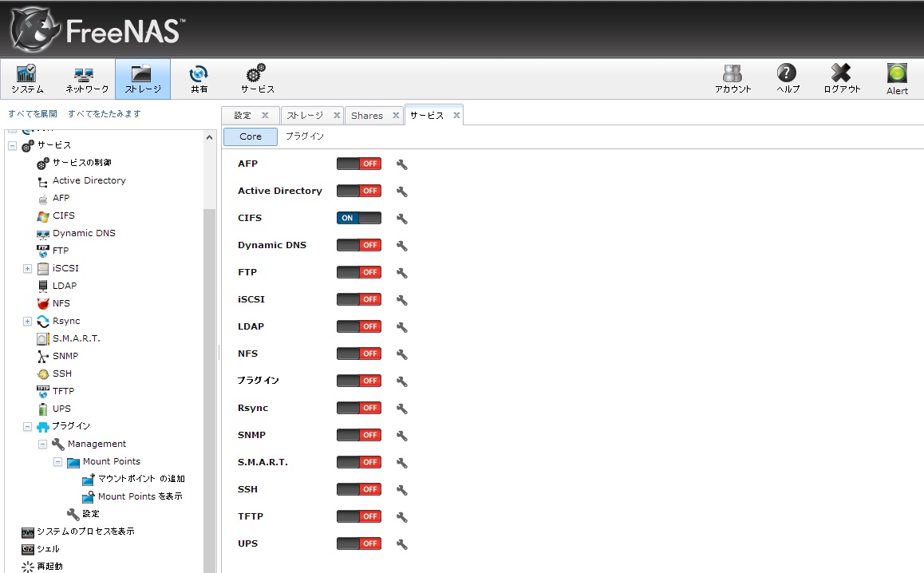The width and height of the screenshot is (924, 573).
Task: Click すべてを展開 link
Action: pyautogui.click(x=33, y=114)
